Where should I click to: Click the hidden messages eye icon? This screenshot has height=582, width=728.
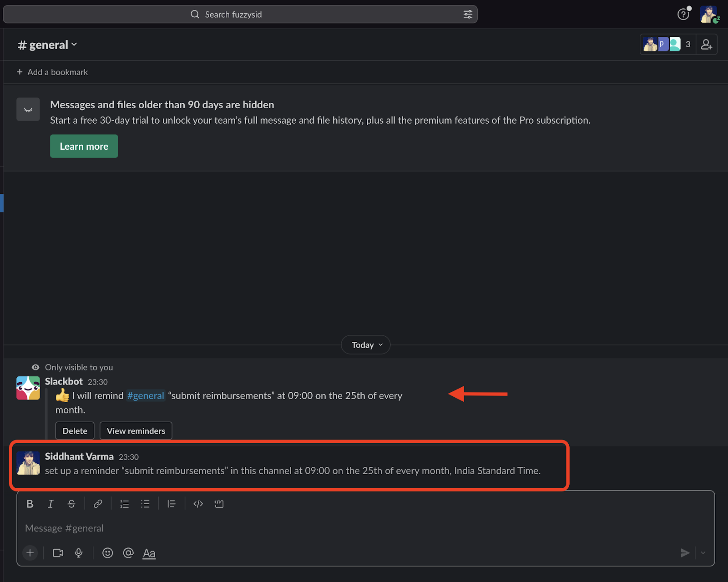pyautogui.click(x=28, y=109)
